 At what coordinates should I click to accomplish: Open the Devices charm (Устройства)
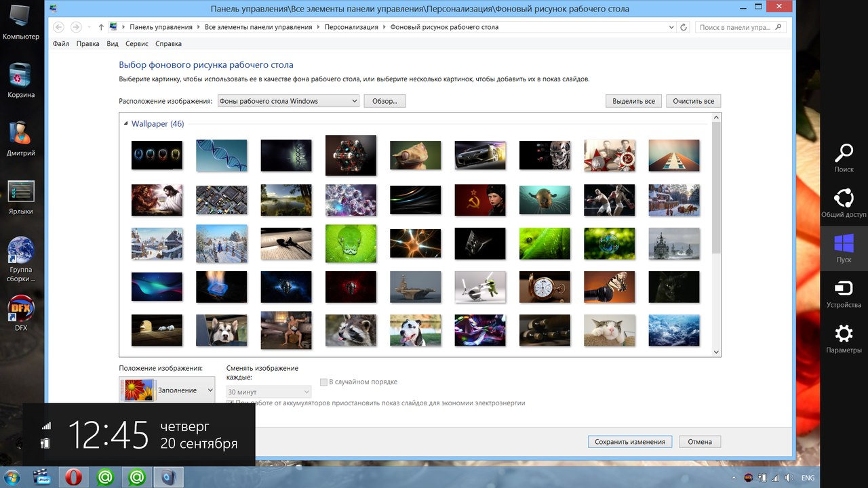coord(844,293)
